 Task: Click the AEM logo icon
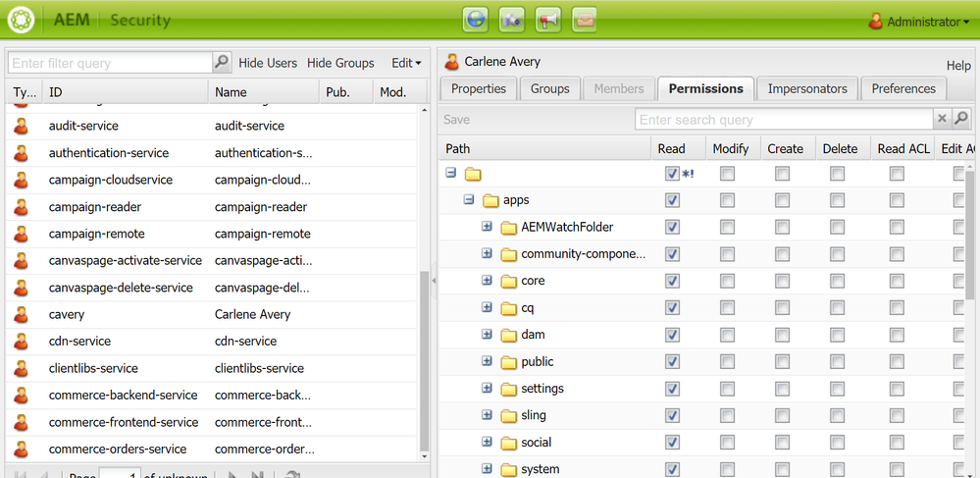tap(21, 20)
